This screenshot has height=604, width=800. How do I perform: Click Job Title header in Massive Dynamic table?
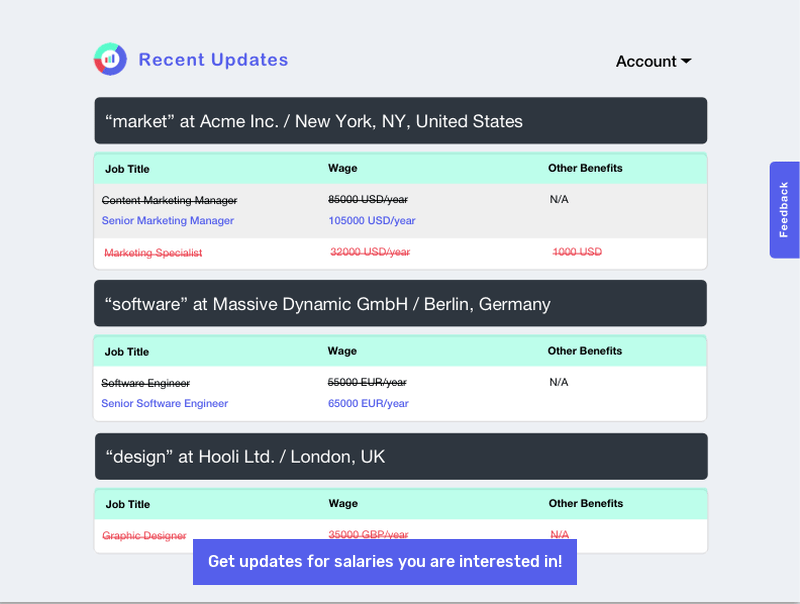coord(127,352)
